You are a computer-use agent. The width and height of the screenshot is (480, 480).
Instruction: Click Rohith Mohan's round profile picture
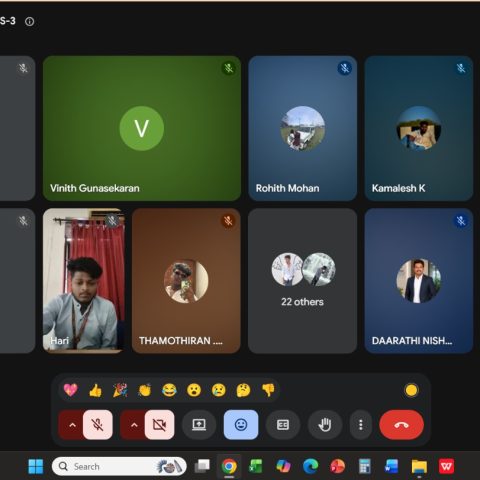point(303,128)
